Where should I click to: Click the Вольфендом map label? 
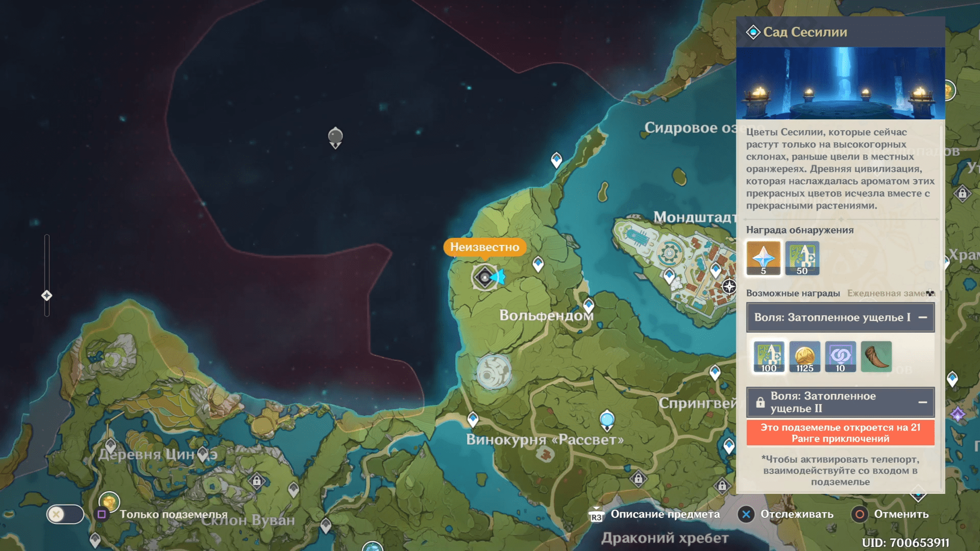click(546, 315)
